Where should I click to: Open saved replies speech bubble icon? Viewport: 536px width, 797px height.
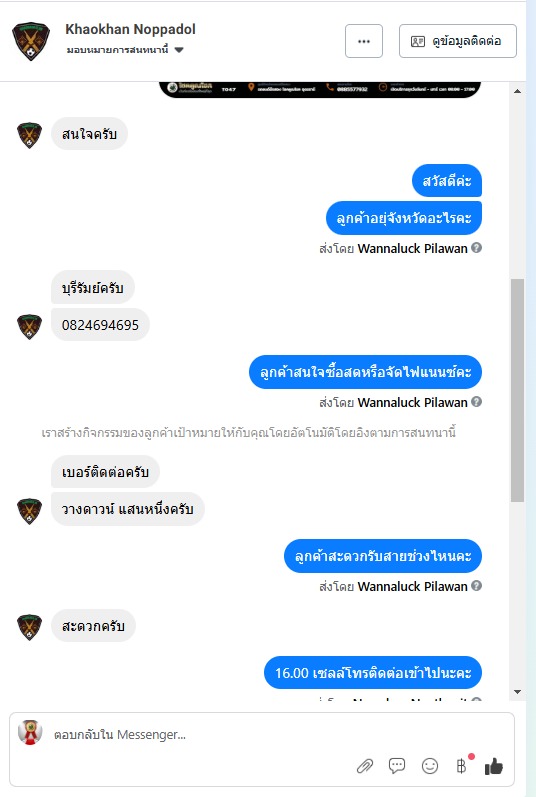397,765
